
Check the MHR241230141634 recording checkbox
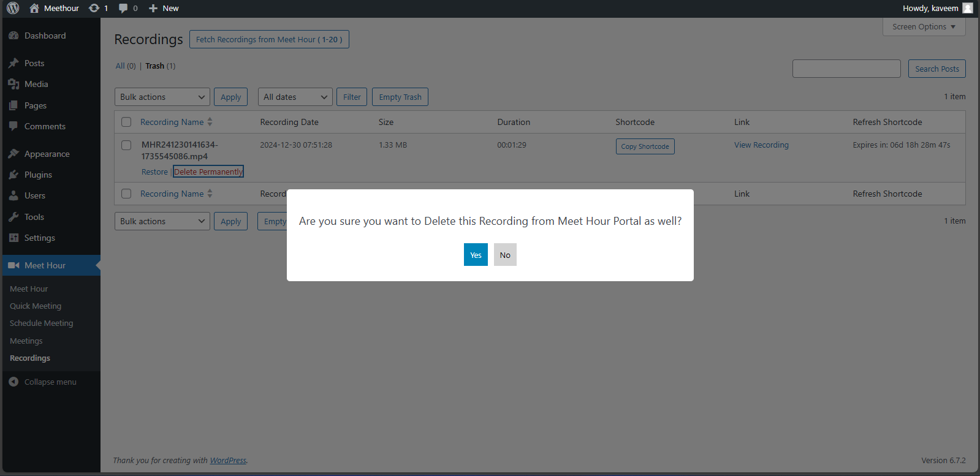(126, 145)
